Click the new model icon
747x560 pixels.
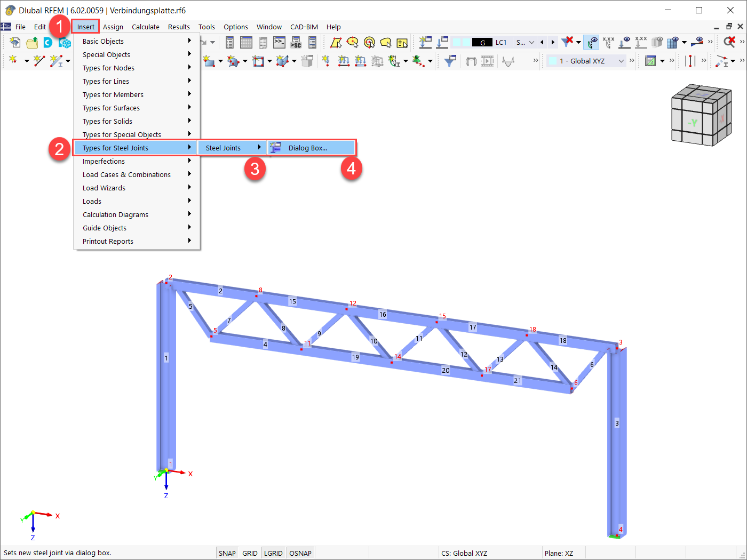(15, 42)
